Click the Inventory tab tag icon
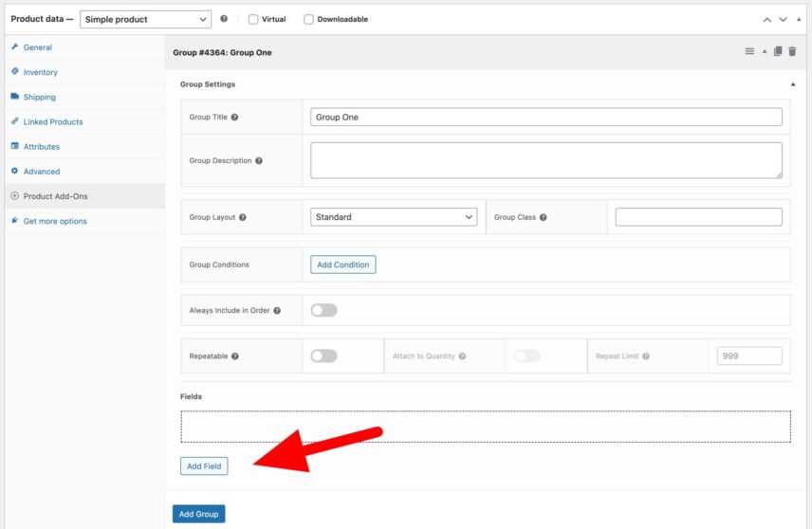This screenshot has height=529, width=812. click(x=14, y=71)
